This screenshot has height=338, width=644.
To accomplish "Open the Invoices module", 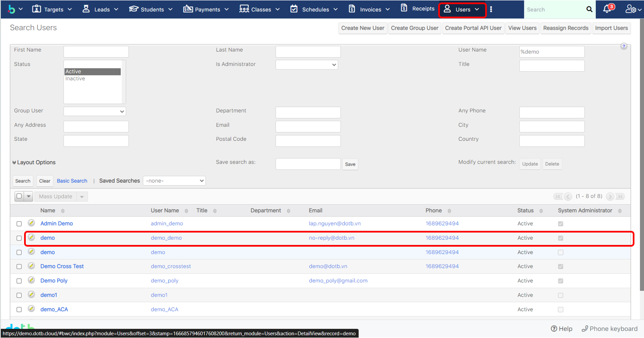I will coord(370,10).
